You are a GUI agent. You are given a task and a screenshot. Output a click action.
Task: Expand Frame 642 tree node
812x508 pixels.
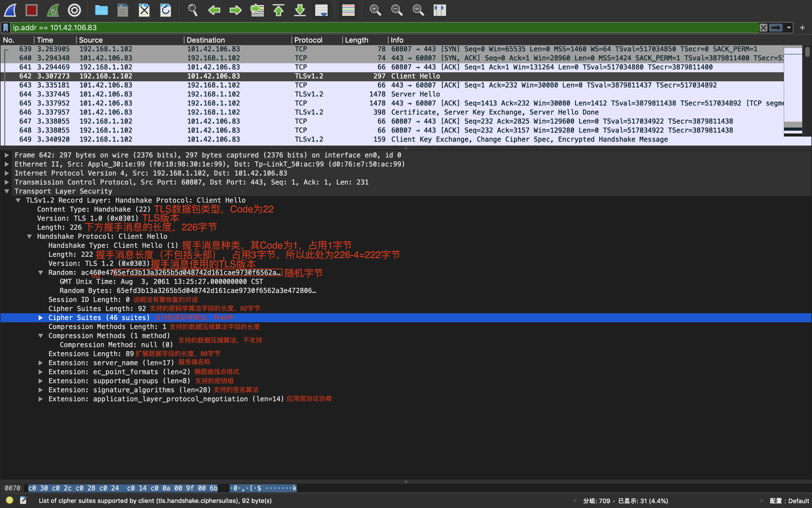coord(7,155)
